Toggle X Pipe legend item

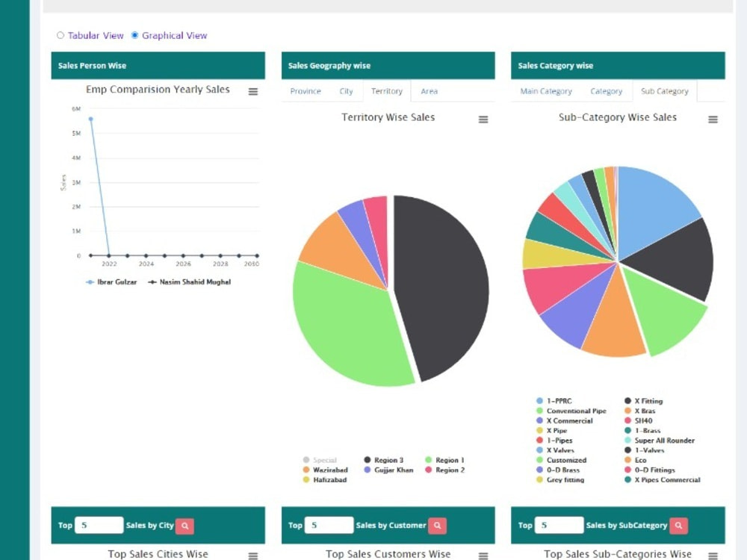pos(552,431)
